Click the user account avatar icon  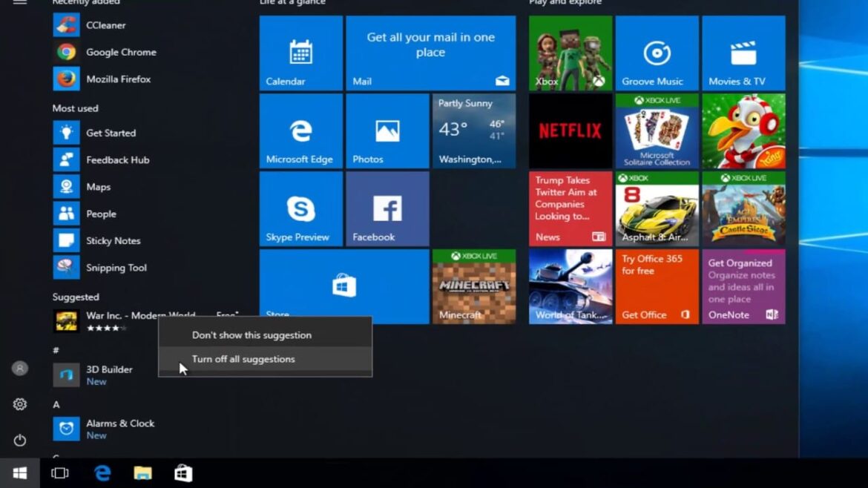[20, 369]
